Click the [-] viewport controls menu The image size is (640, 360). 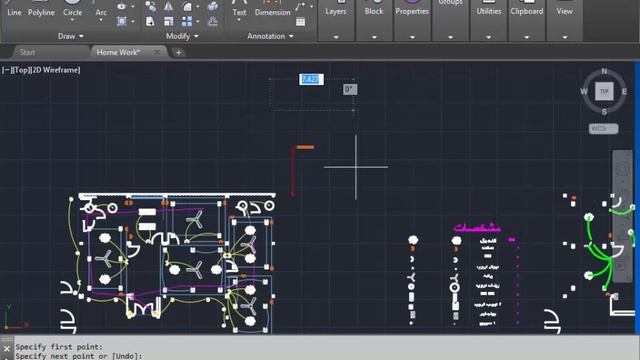point(6,70)
